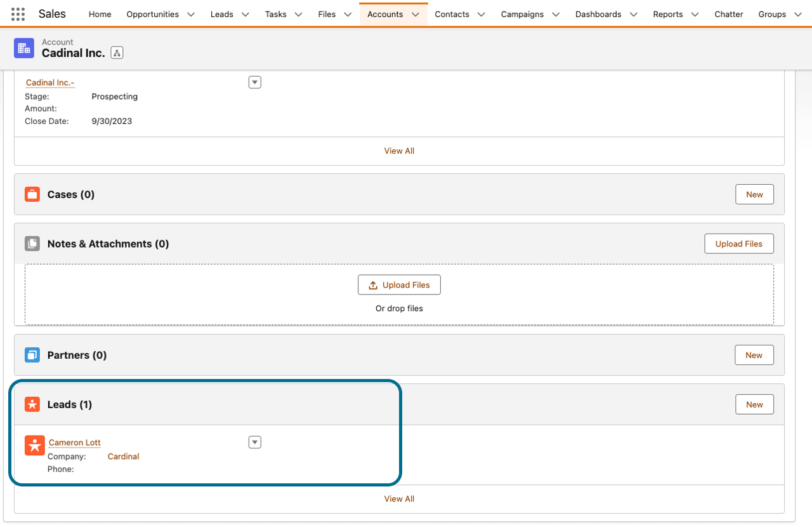
Task: Open the Dashboards tab
Action: click(598, 14)
